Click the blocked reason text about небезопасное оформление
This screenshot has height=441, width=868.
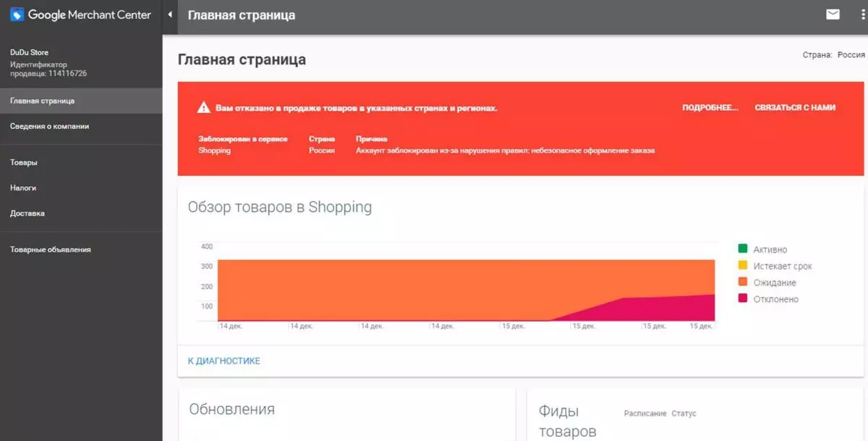506,151
